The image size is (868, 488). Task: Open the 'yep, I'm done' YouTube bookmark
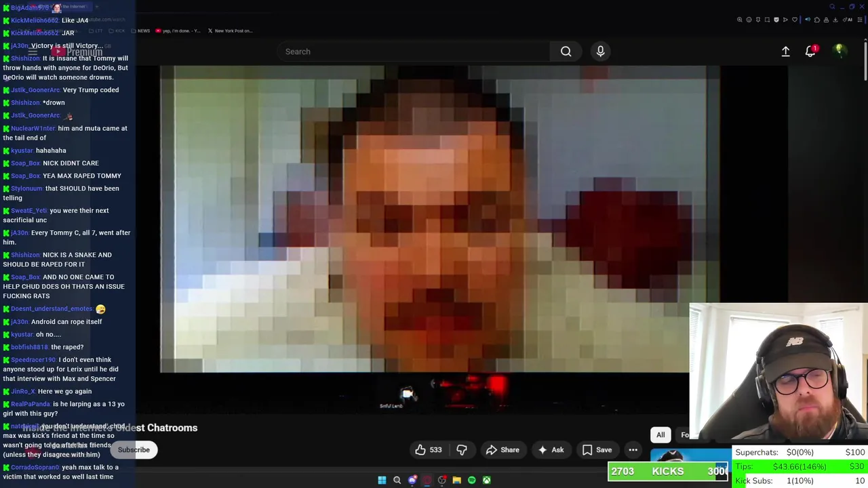178,30
